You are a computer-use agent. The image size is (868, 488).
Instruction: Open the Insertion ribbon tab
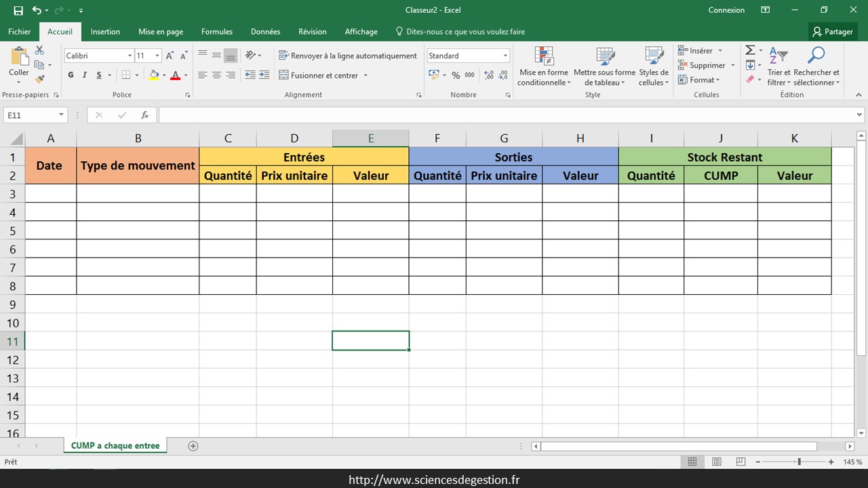click(x=105, y=32)
